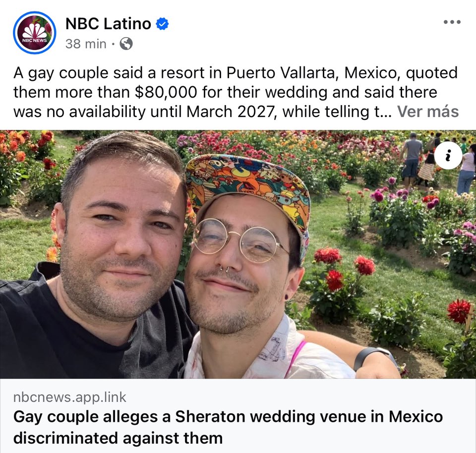Open the article photo of the couple
Viewport: 476px width, 453px height.
coord(238,254)
